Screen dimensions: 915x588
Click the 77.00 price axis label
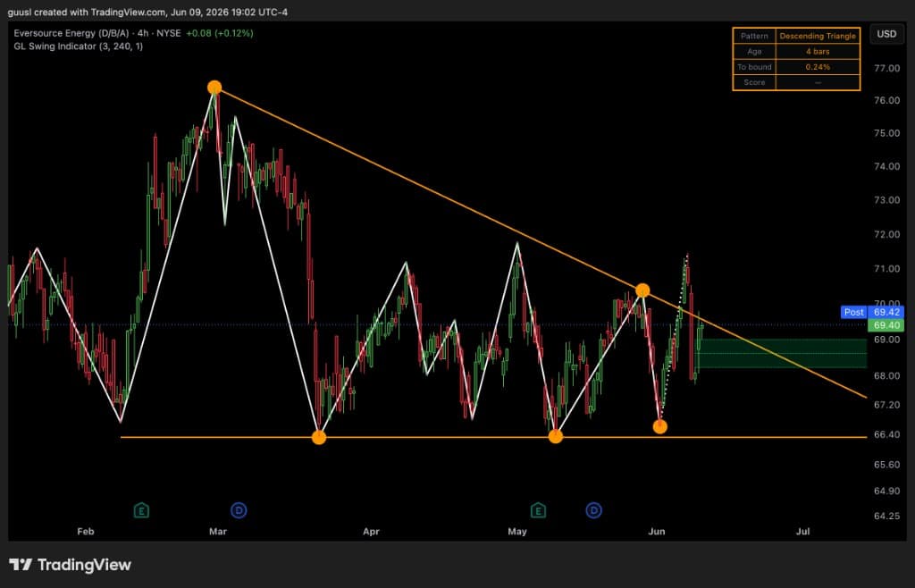tap(886, 68)
